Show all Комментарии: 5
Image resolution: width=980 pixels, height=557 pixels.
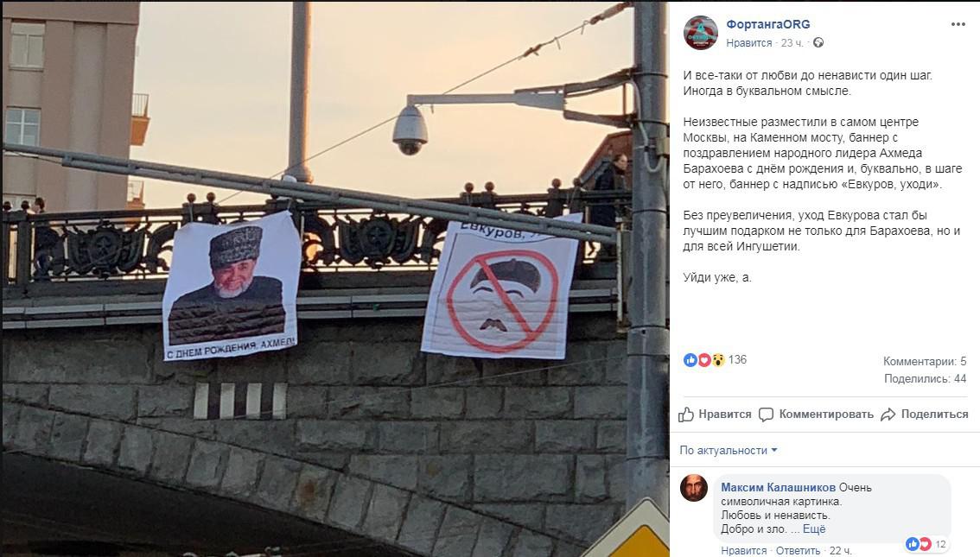[925, 361]
